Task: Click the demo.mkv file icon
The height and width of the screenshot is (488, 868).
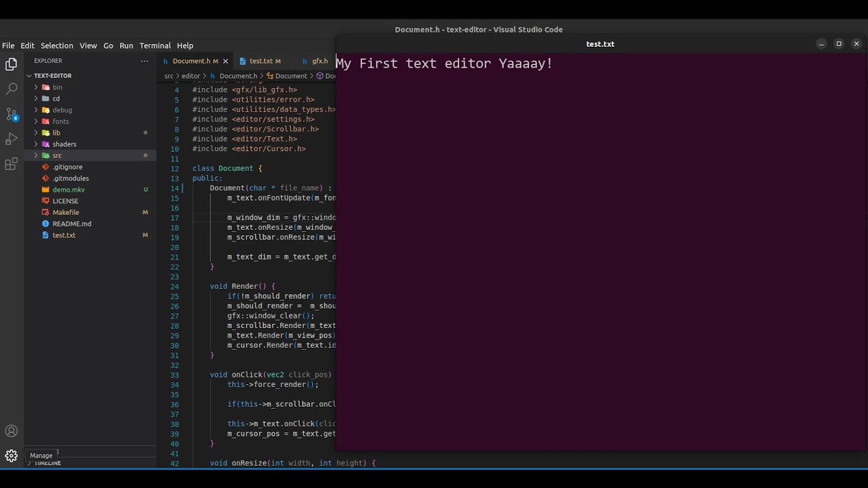Action: pyautogui.click(x=46, y=190)
